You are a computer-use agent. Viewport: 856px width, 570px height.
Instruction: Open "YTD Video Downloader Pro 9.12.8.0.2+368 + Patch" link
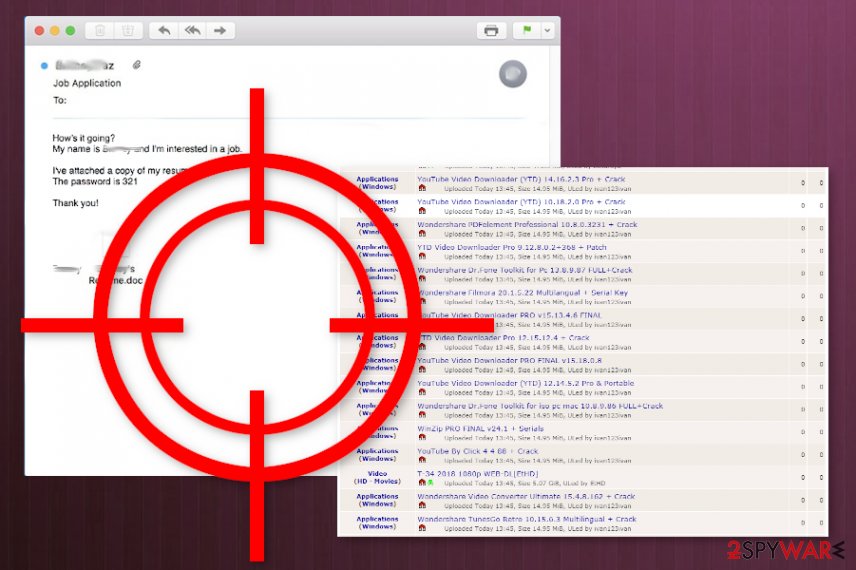(512, 247)
